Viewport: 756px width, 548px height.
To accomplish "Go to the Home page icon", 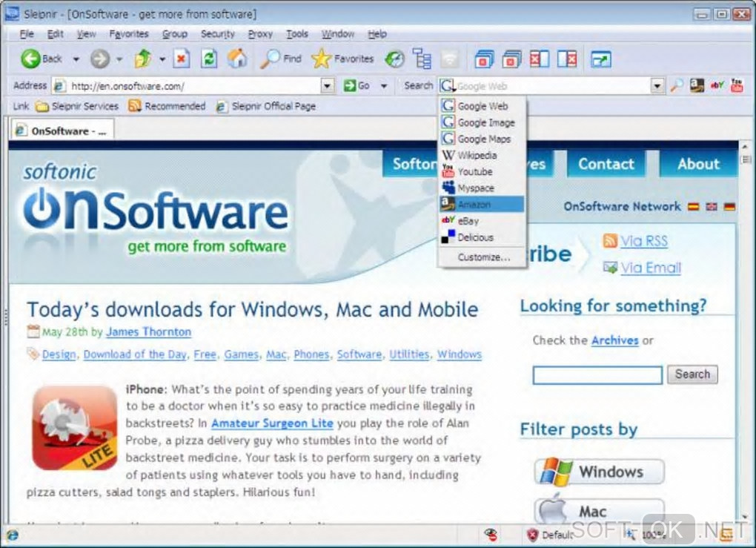I will click(x=236, y=59).
